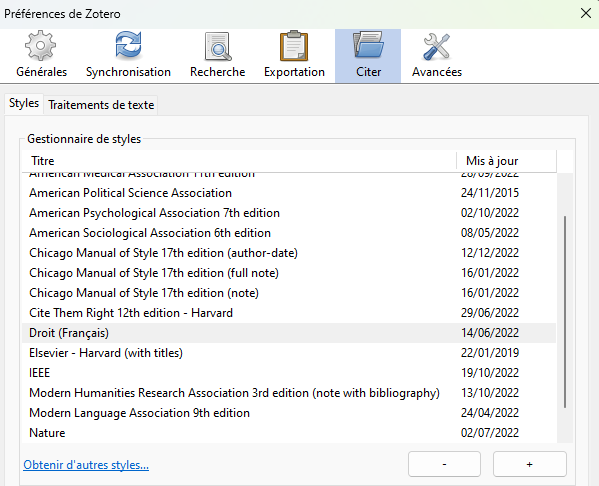Click the 08/05/2022 update date

490,233
